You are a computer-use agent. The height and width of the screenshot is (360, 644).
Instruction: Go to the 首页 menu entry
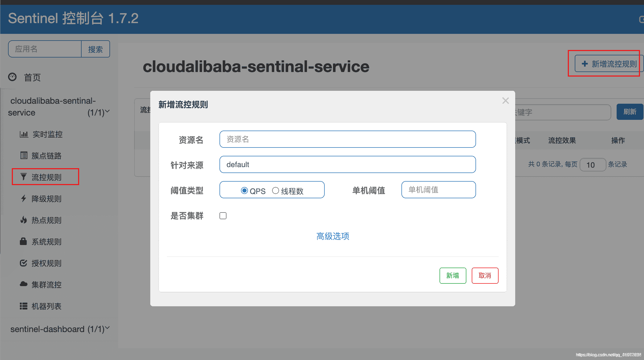[32, 77]
